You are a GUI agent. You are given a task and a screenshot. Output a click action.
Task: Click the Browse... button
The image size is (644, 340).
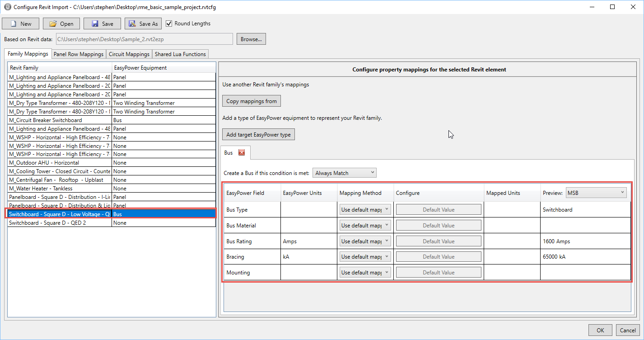[x=251, y=39]
